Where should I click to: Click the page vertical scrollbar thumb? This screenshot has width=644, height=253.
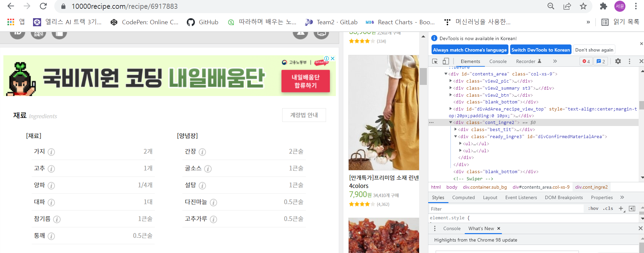[x=423, y=76]
